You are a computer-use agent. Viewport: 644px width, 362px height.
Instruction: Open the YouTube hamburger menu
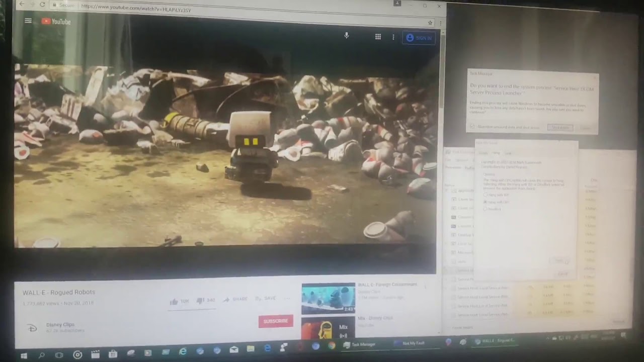pyautogui.click(x=28, y=21)
